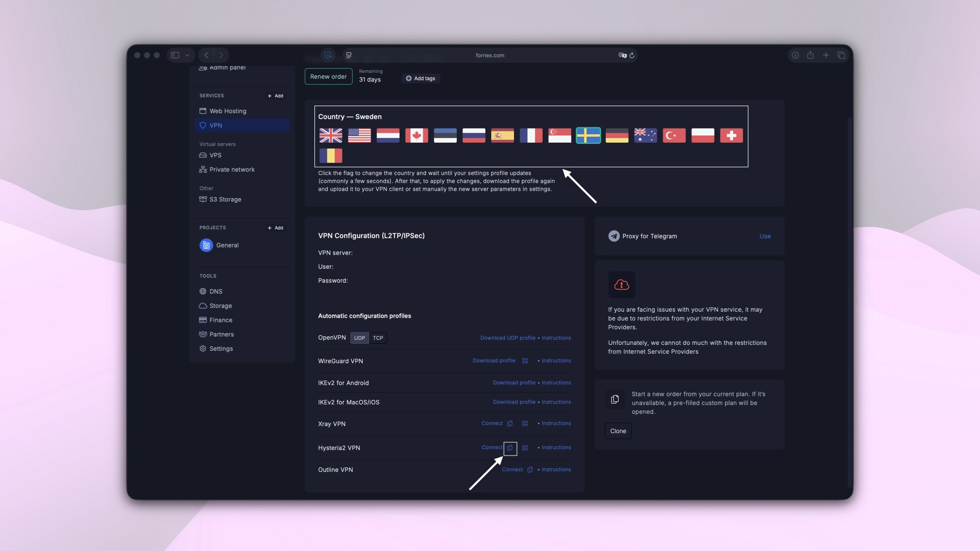Select the US flag to change country
The width and height of the screenshot is (980, 551).
(x=359, y=136)
